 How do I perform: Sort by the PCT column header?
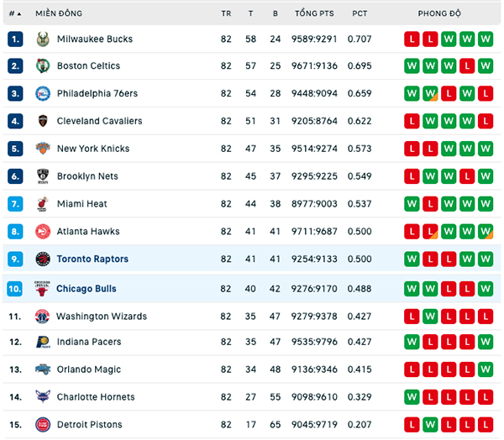360,13
